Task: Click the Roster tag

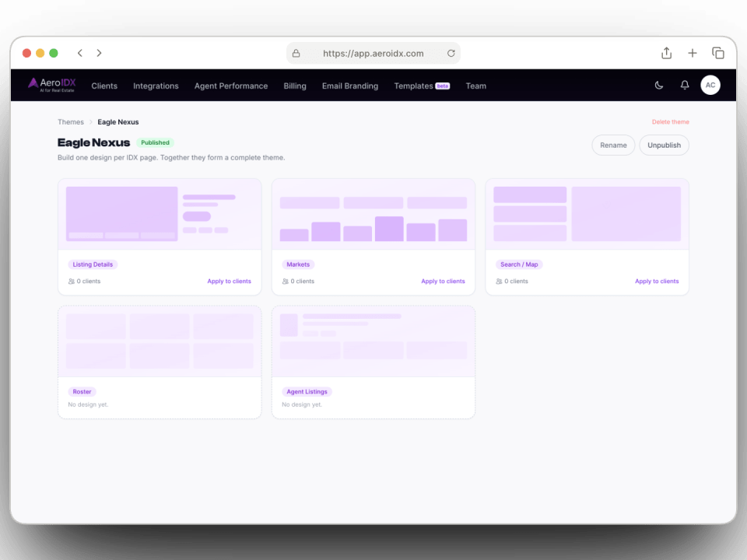Action: [x=82, y=391]
